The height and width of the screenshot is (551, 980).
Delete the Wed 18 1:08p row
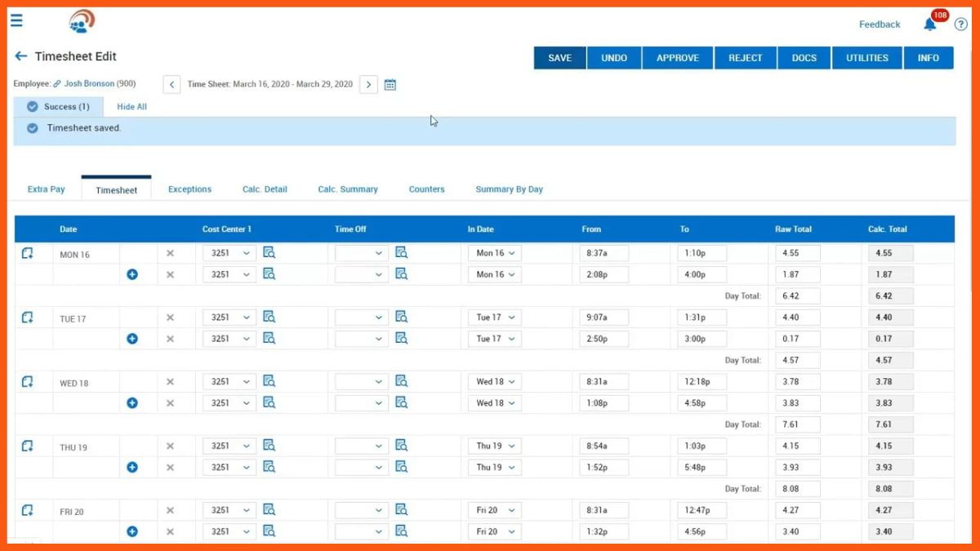click(x=170, y=403)
